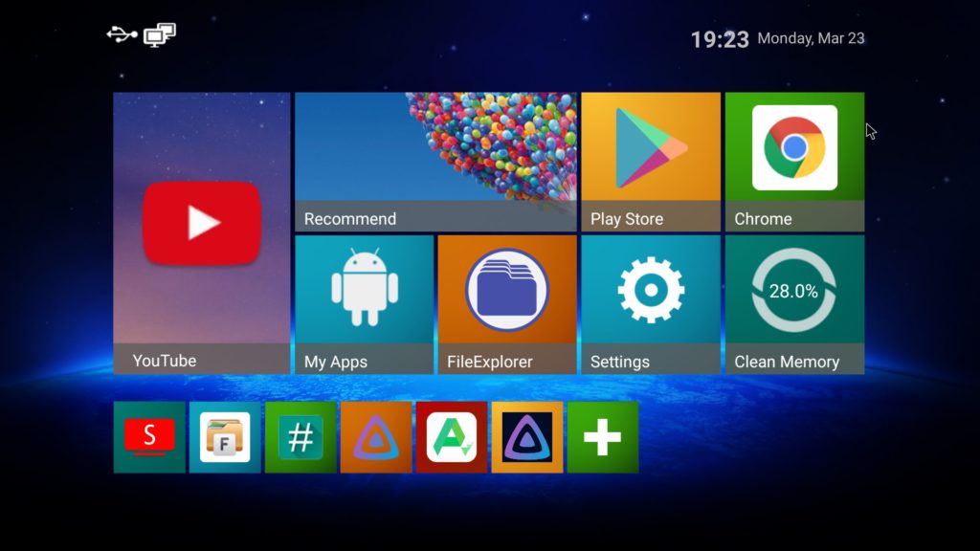Launch the green hash symbol app
Screen dimensions: 980x551
pyautogui.click(x=301, y=437)
